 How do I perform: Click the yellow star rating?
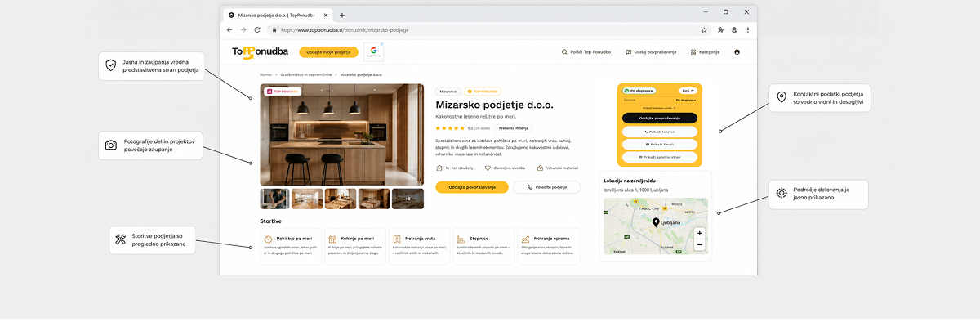450,128
